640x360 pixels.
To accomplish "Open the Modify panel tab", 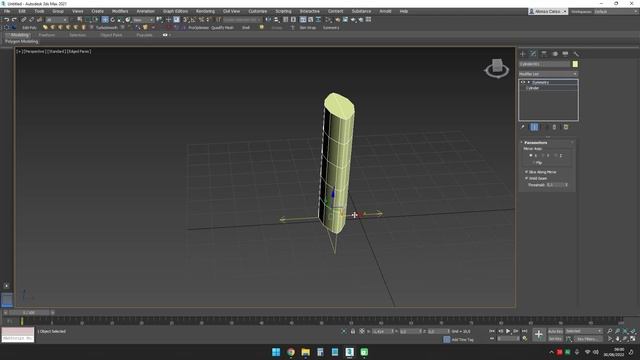I will click(x=533, y=53).
